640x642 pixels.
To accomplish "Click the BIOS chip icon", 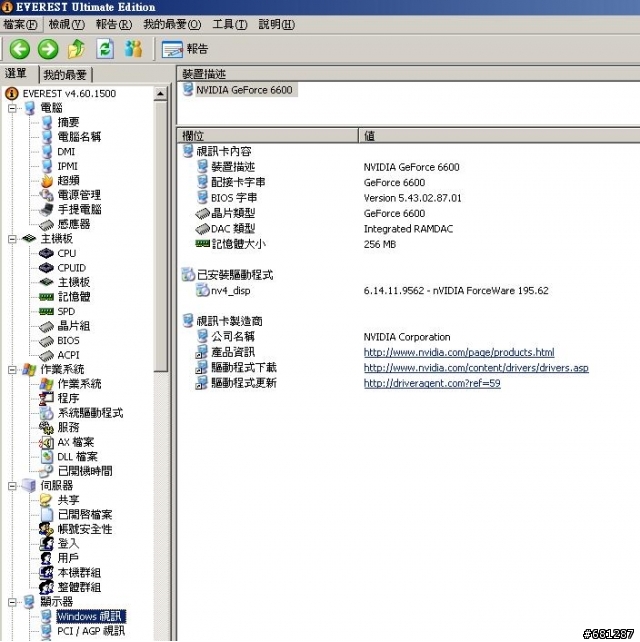I will pos(47,341).
